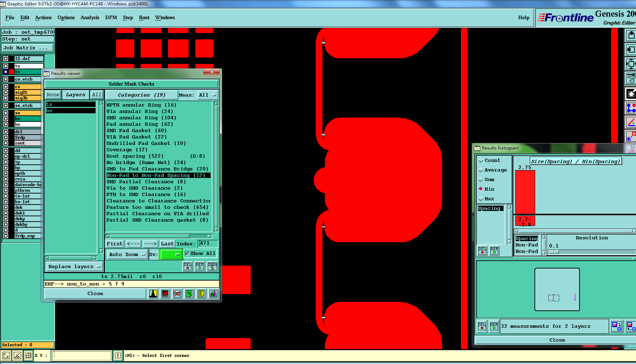Click the Layers All button
Image resolution: width=636 pixels, height=364 pixels.
96,95
